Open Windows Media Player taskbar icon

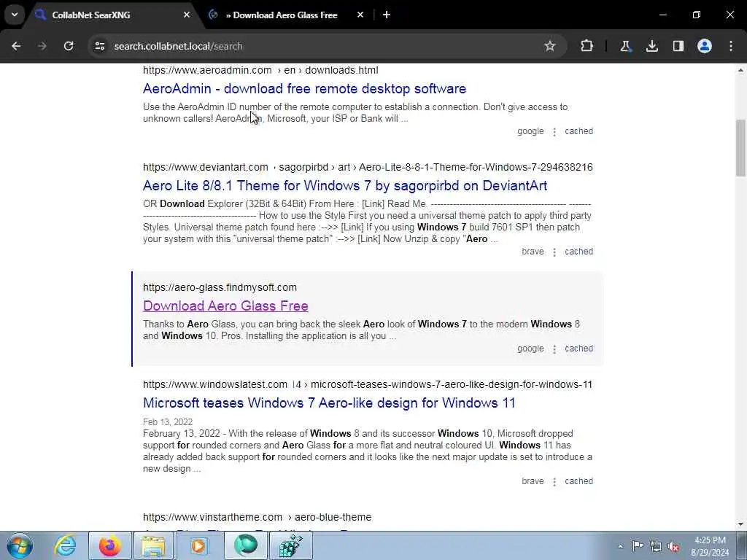pyautogui.click(x=198, y=545)
